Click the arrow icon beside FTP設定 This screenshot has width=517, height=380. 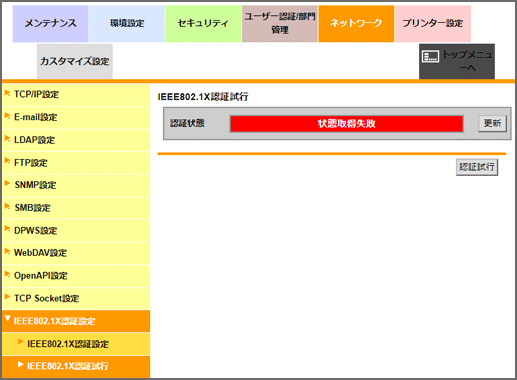point(7,161)
